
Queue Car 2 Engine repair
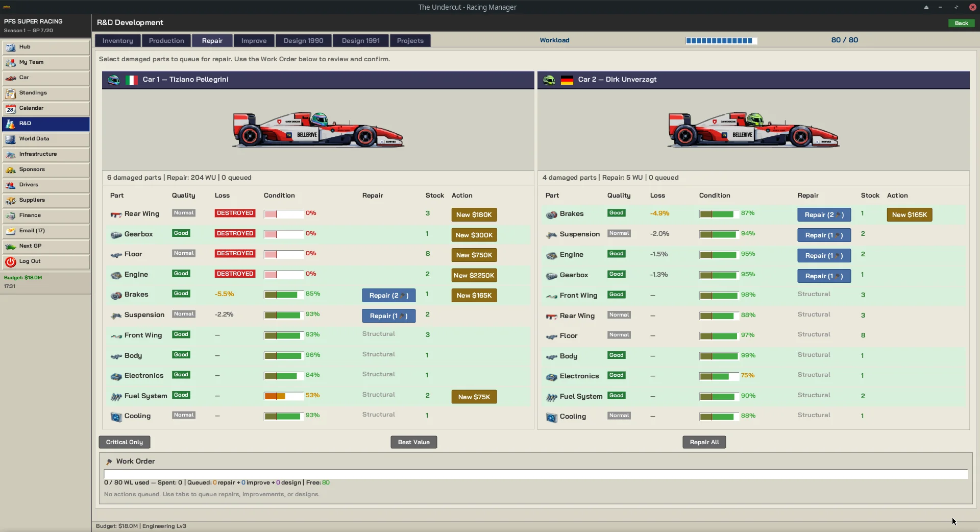pyautogui.click(x=824, y=255)
